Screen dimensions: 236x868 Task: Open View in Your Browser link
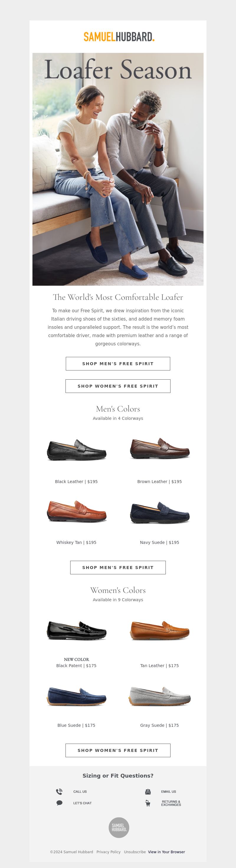pyautogui.click(x=166, y=852)
